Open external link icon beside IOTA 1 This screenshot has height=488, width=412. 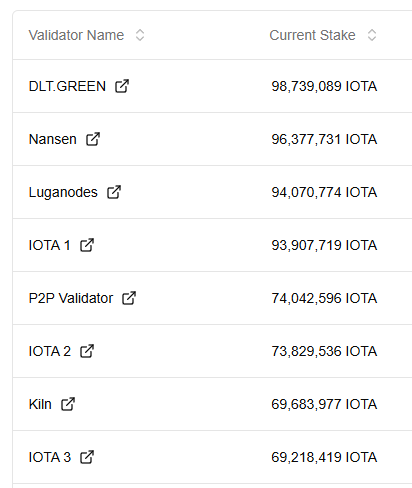pos(87,245)
